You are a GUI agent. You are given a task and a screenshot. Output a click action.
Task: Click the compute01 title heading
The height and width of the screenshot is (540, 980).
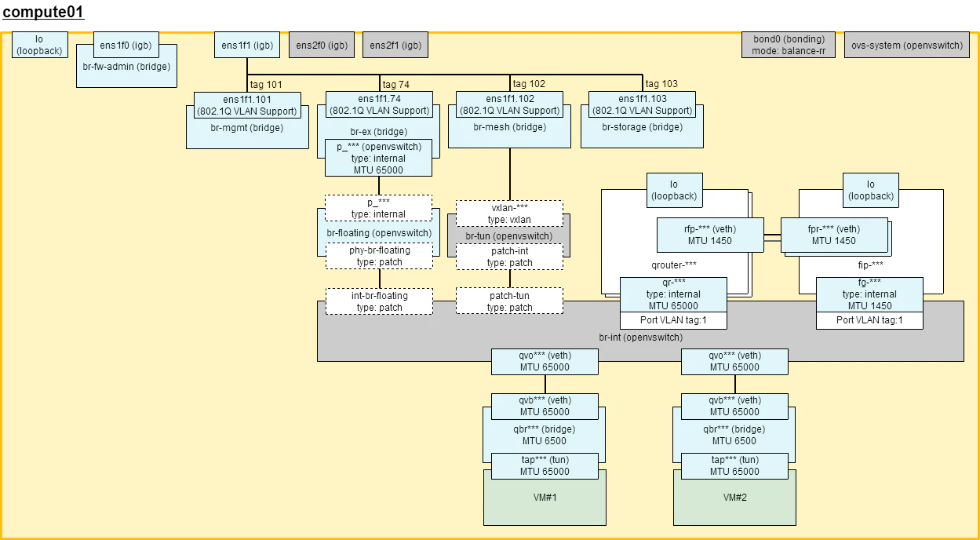coord(43,12)
